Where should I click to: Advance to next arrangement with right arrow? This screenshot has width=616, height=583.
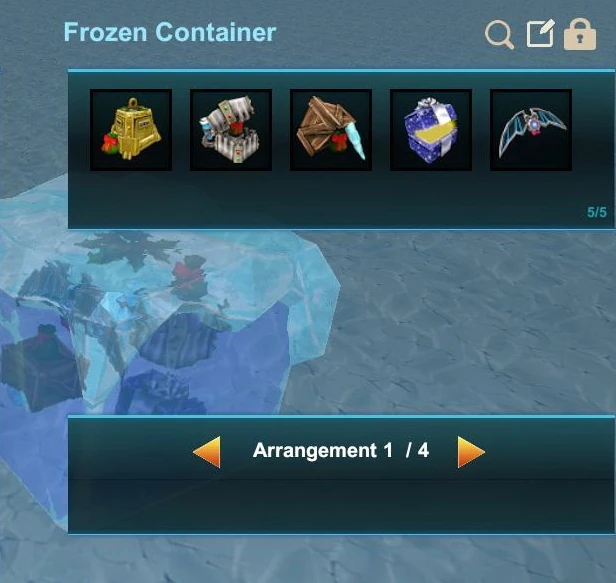[x=471, y=452]
